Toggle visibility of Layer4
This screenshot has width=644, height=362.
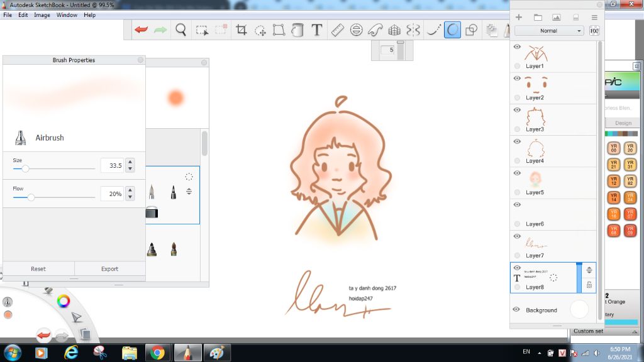pyautogui.click(x=517, y=141)
